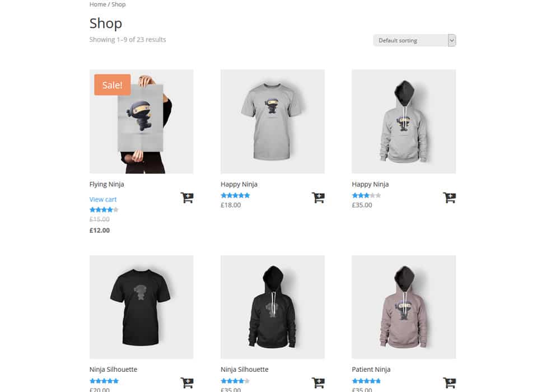Add the £35.00 Happy Ninja hoodie to cart
Image resolution: width=560 pixels, height=392 pixels.
[x=449, y=198]
